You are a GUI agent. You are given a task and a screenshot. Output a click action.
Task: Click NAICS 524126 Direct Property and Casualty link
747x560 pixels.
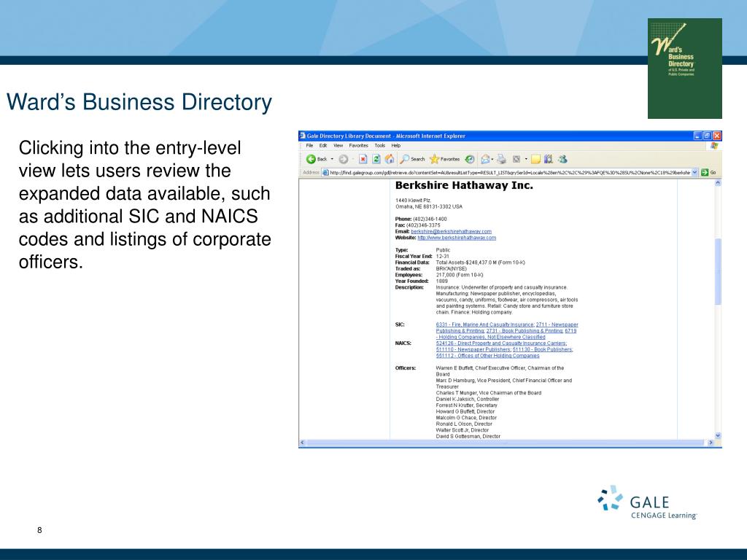501,343
